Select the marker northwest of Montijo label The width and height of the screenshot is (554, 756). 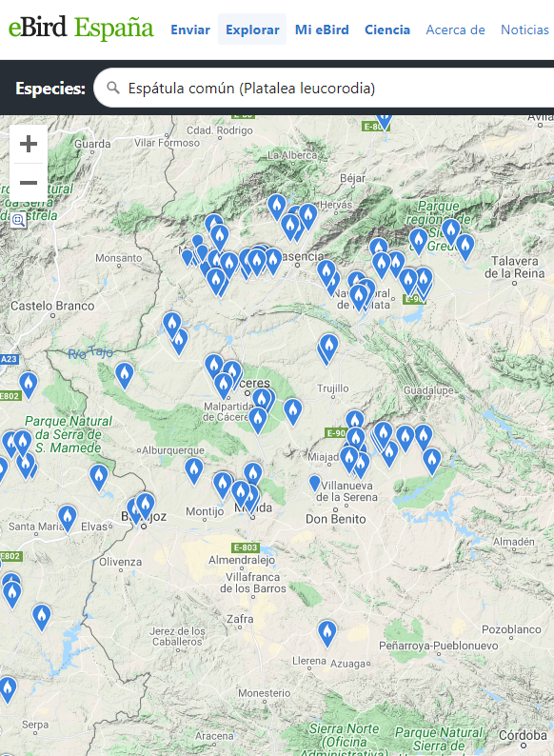coord(194,470)
